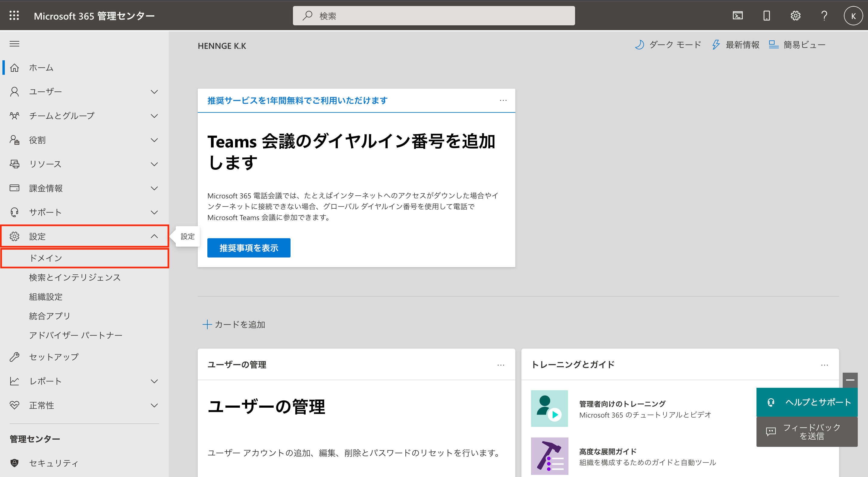Viewport: 868px width, 477px height.
Task: Open ドメイン under settings
Action: point(85,258)
